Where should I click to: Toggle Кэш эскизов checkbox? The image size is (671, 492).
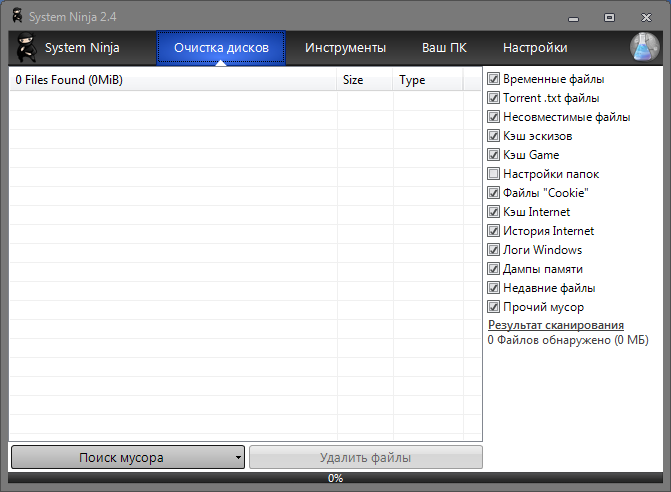click(x=493, y=136)
